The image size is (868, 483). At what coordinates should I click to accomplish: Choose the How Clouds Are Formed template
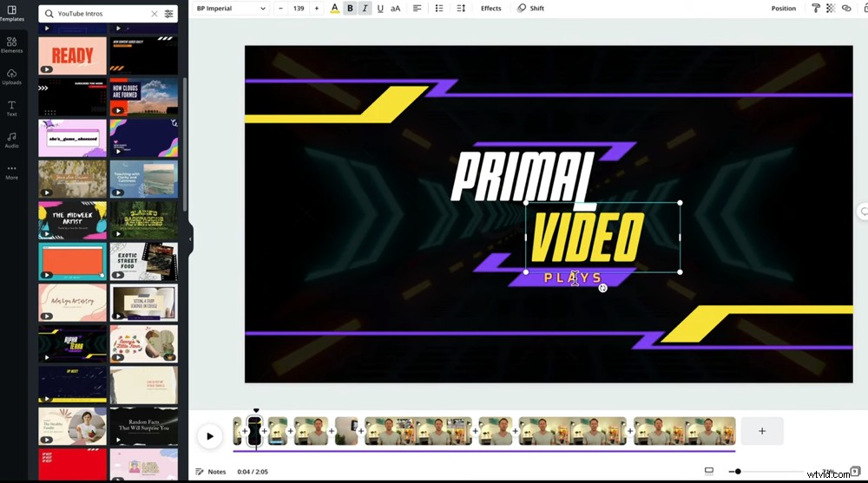(x=144, y=97)
